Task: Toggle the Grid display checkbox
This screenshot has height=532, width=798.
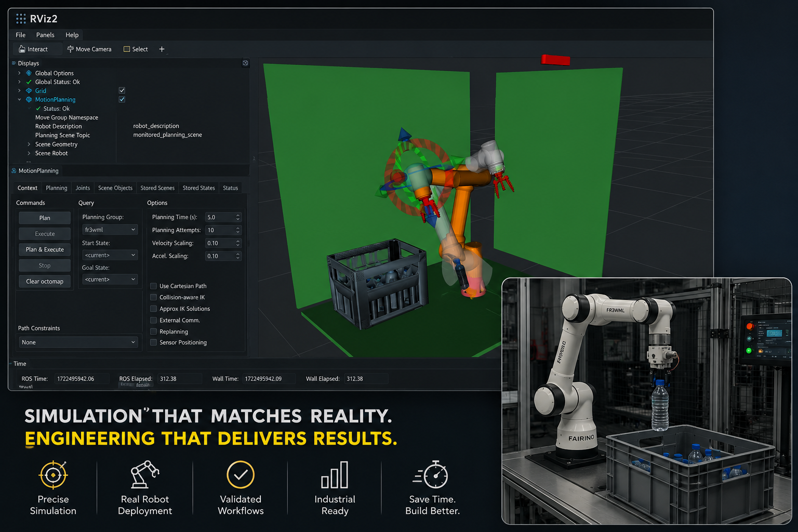Action: click(x=122, y=90)
